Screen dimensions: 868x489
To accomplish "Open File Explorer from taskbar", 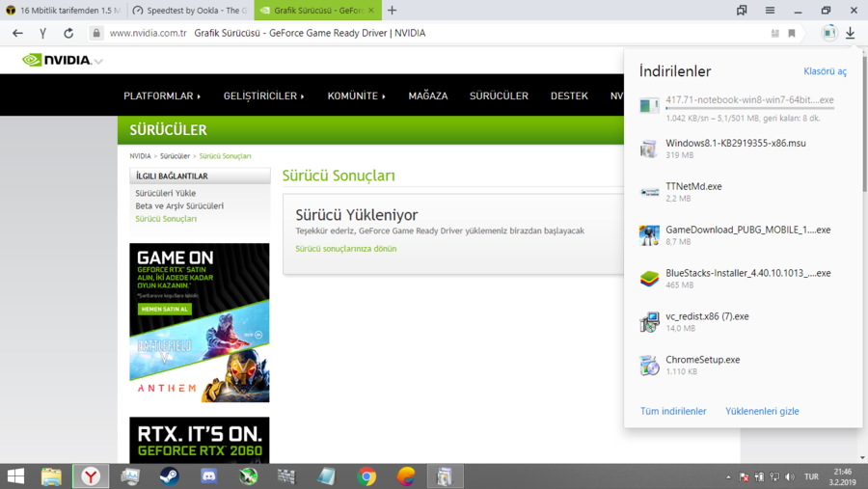I will [x=51, y=476].
